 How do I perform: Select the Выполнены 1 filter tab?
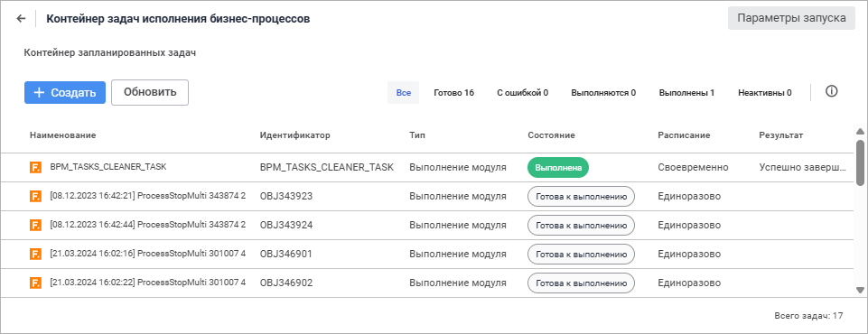pos(686,92)
